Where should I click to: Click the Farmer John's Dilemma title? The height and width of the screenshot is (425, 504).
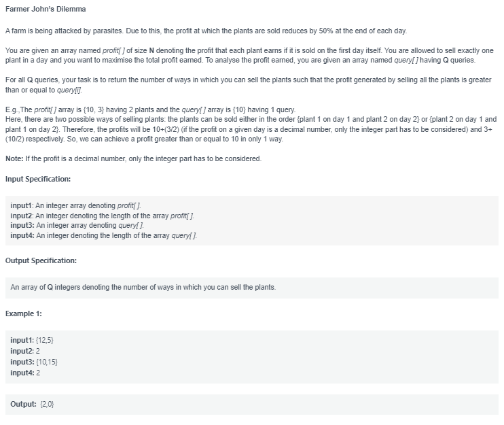pos(46,9)
